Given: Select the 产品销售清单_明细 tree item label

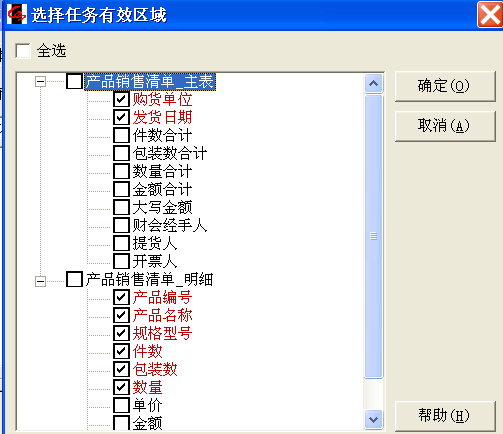Looking at the screenshot, I should pos(149,279).
